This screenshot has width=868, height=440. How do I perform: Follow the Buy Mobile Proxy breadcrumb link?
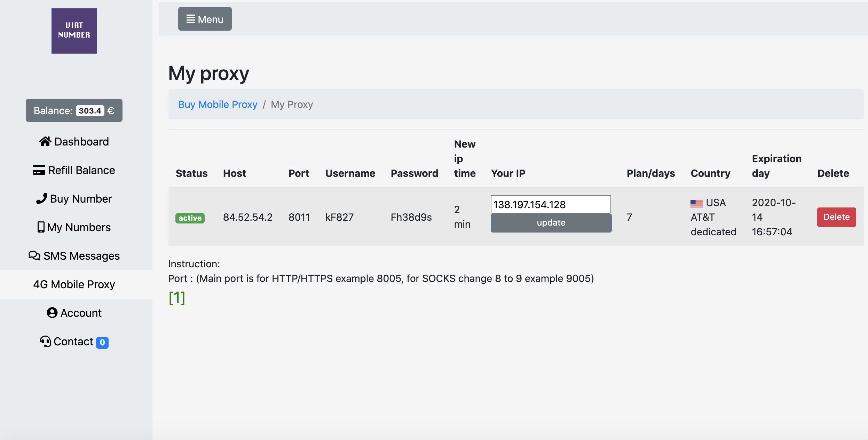[218, 104]
